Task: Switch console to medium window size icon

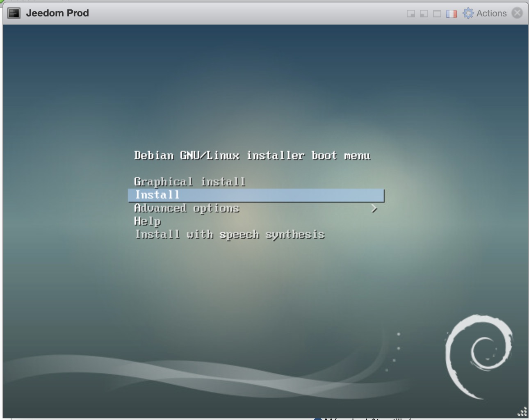Action: click(424, 14)
